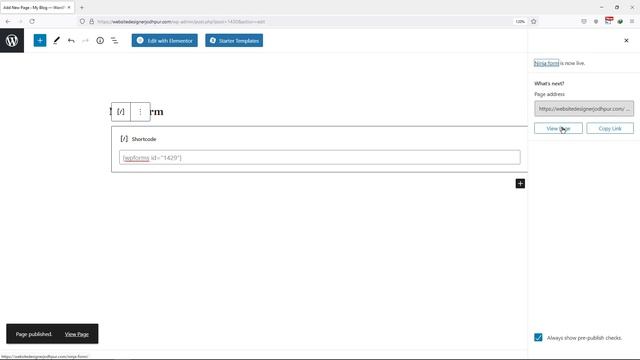Open Starter Templates

pos(234,40)
